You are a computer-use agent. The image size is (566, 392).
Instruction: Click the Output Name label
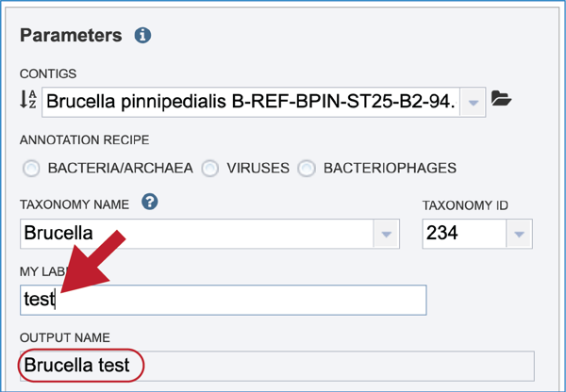[65, 338]
